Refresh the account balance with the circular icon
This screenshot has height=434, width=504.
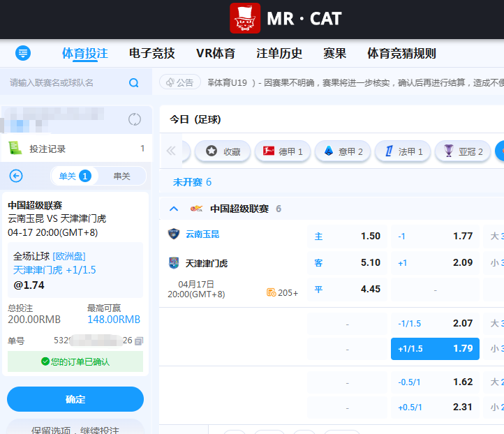click(134, 119)
